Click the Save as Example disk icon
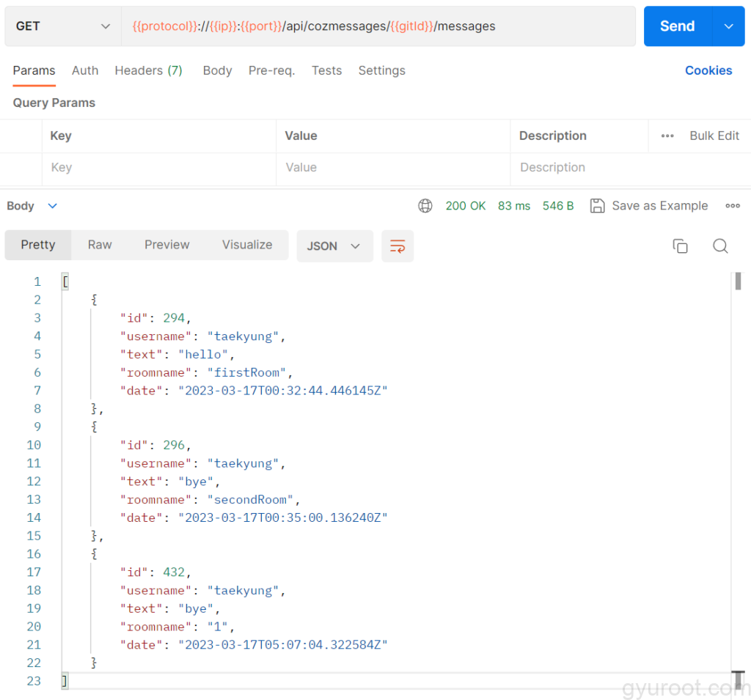 click(598, 206)
